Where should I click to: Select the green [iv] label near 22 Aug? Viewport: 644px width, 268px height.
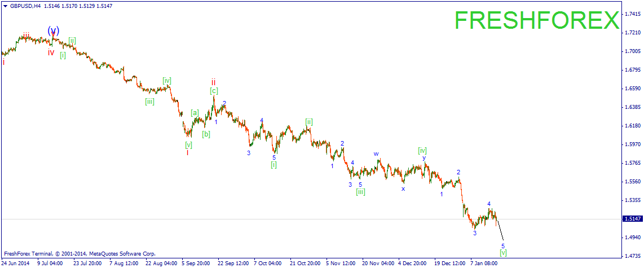(x=166, y=80)
